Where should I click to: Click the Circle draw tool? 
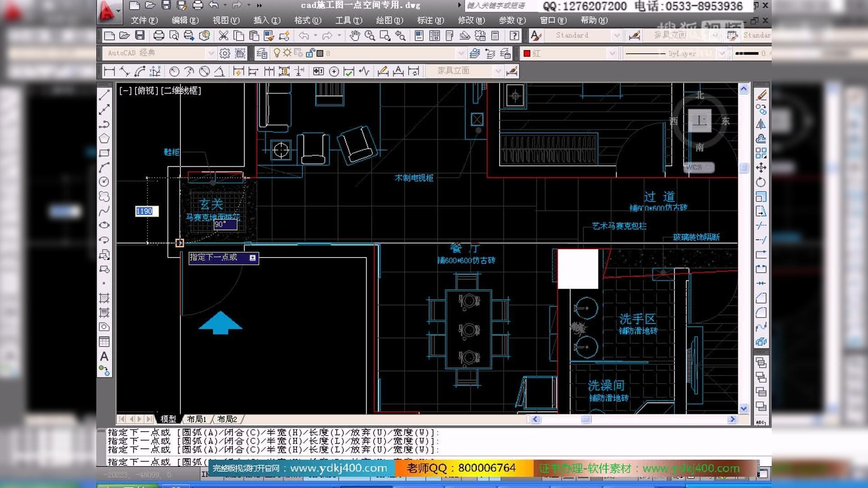104,182
